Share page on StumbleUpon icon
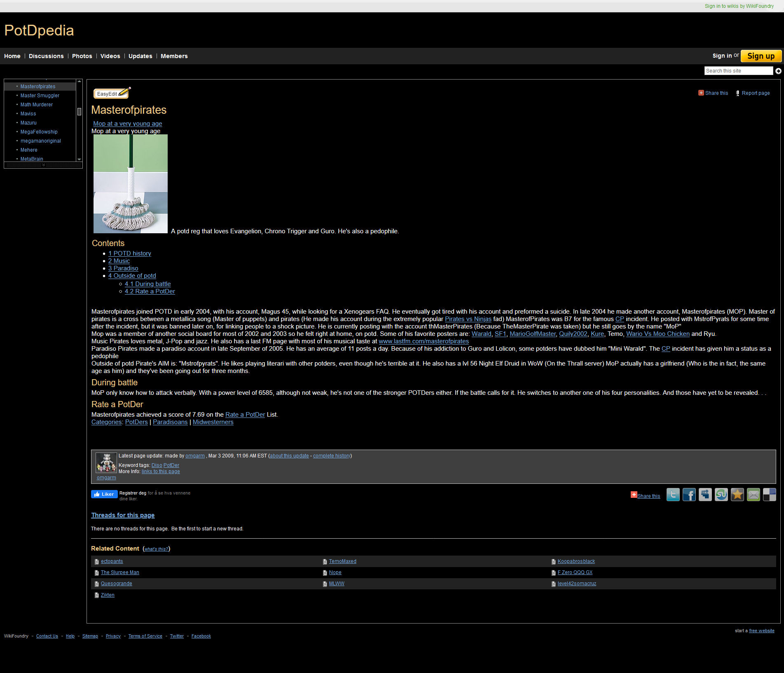 click(721, 495)
